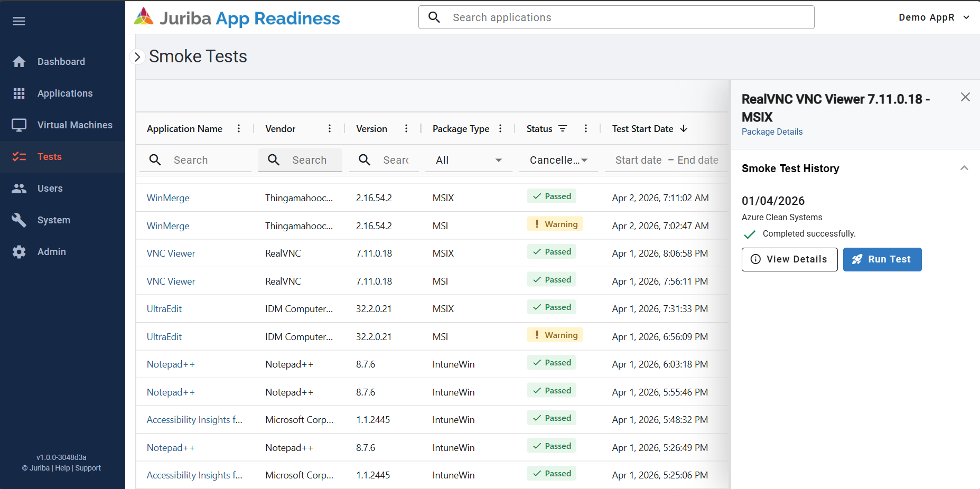Go to Virtual Machines in sidebar

[x=62, y=125]
